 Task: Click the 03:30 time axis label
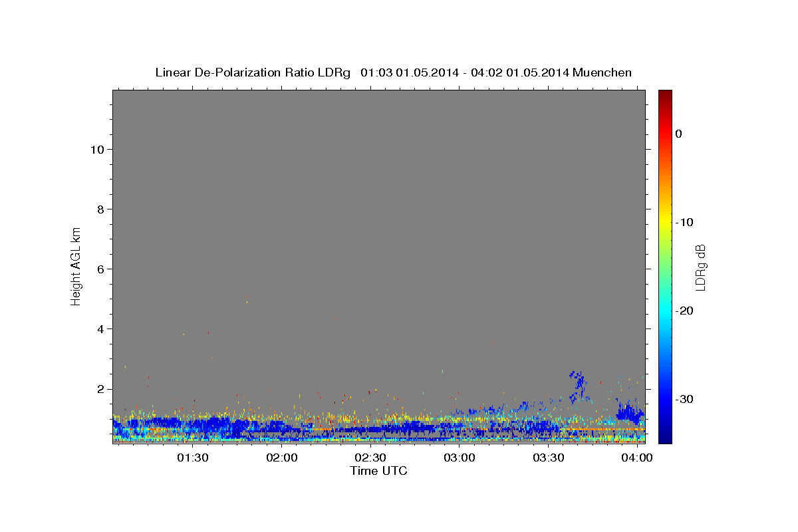(549, 458)
